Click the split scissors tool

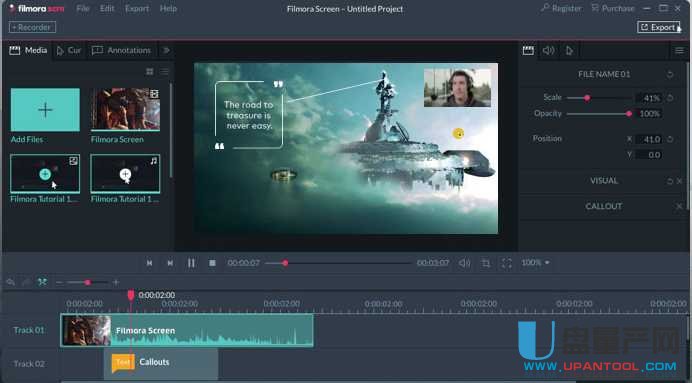point(42,282)
